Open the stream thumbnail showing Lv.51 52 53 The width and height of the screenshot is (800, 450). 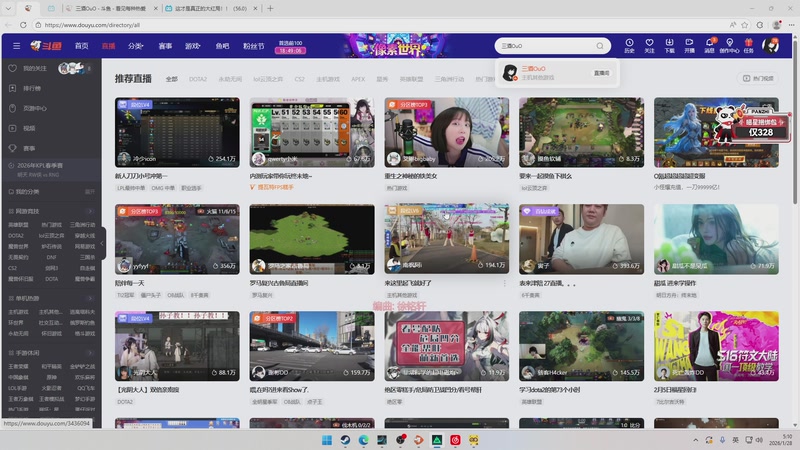pos(312,132)
